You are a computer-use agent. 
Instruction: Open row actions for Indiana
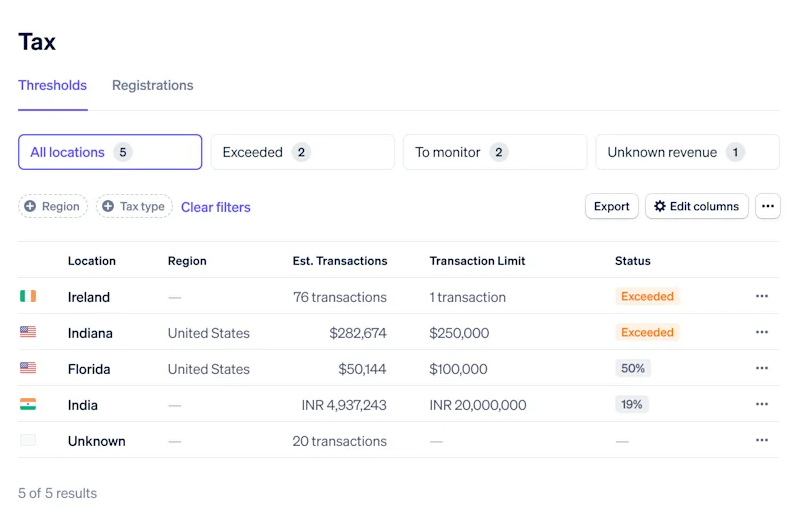click(761, 332)
